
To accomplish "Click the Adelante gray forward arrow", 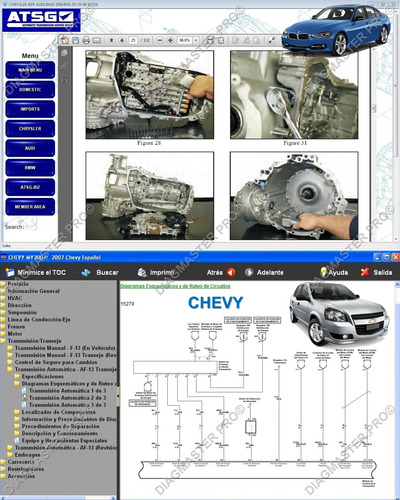I will click(x=249, y=273).
